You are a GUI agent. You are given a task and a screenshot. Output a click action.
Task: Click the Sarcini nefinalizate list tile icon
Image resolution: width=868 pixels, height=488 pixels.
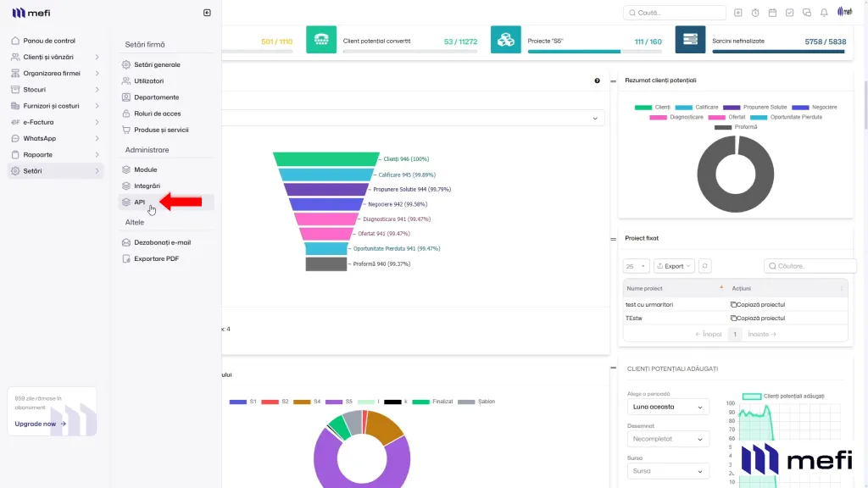(690, 39)
